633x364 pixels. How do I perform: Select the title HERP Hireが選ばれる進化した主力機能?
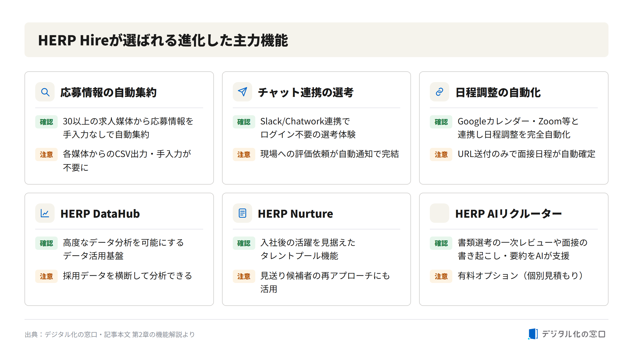coord(163,40)
